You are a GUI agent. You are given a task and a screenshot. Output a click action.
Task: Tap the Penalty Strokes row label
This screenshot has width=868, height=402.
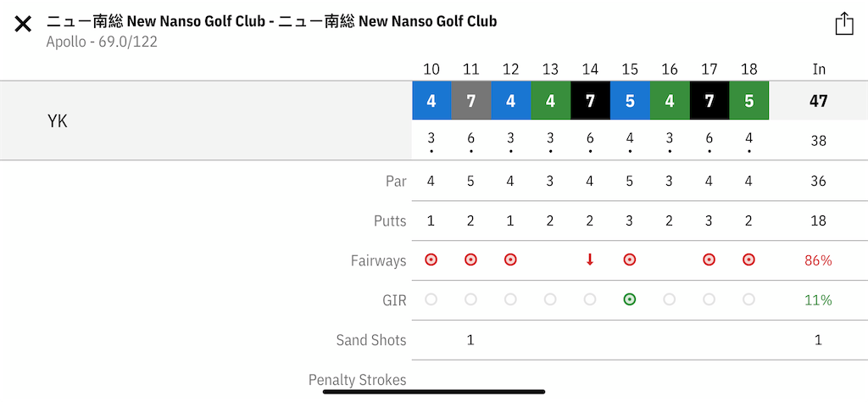(357, 380)
